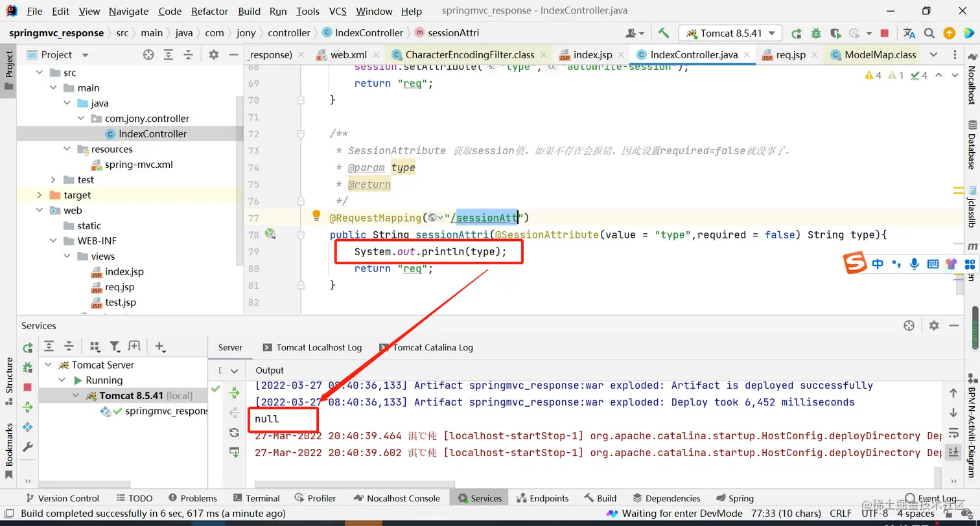
Task: Start debugging with the green bug icon
Action: point(816,33)
